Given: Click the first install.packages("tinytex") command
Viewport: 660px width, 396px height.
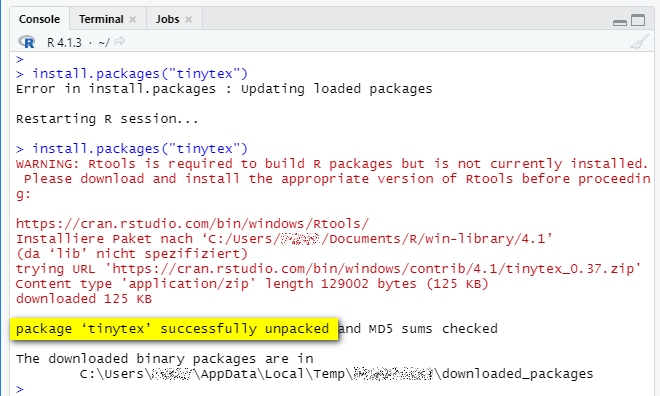Looking at the screenshot, I should click(x=140, y=74).
